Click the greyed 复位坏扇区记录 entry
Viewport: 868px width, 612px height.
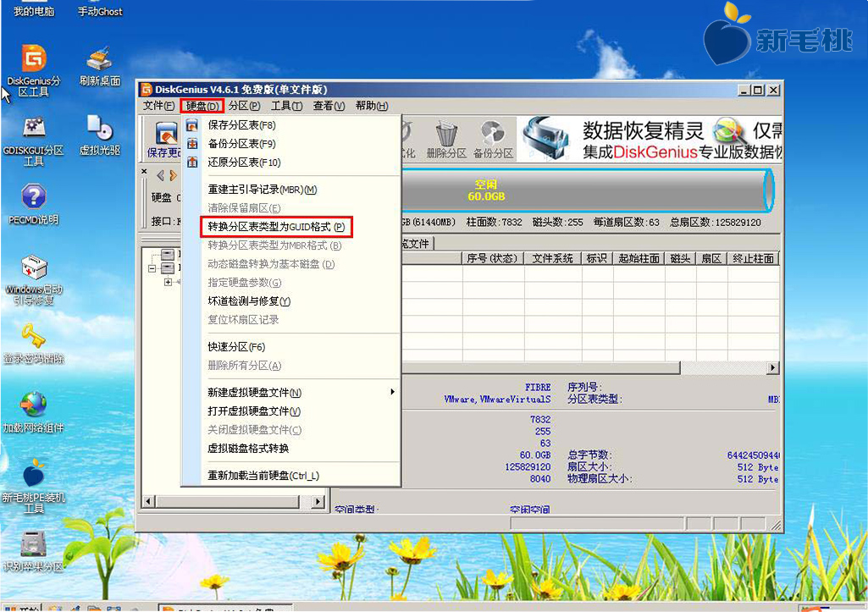tap(291, 319)
